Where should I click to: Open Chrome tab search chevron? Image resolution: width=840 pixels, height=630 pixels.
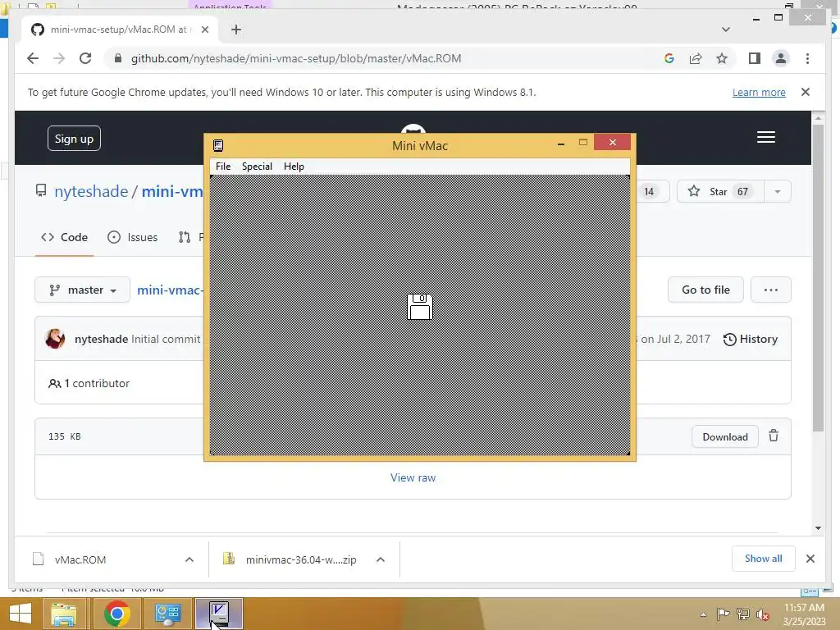click(x=726, y=30)
